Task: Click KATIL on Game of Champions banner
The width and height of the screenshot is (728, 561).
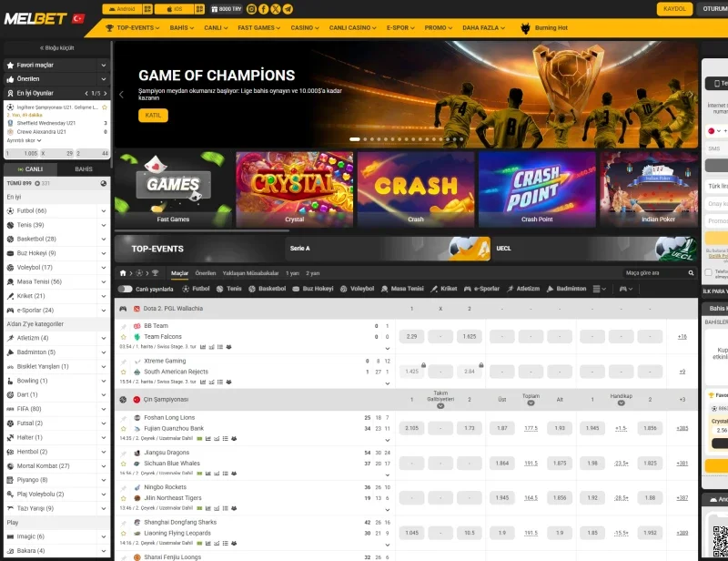Action: tap(153, 116)
